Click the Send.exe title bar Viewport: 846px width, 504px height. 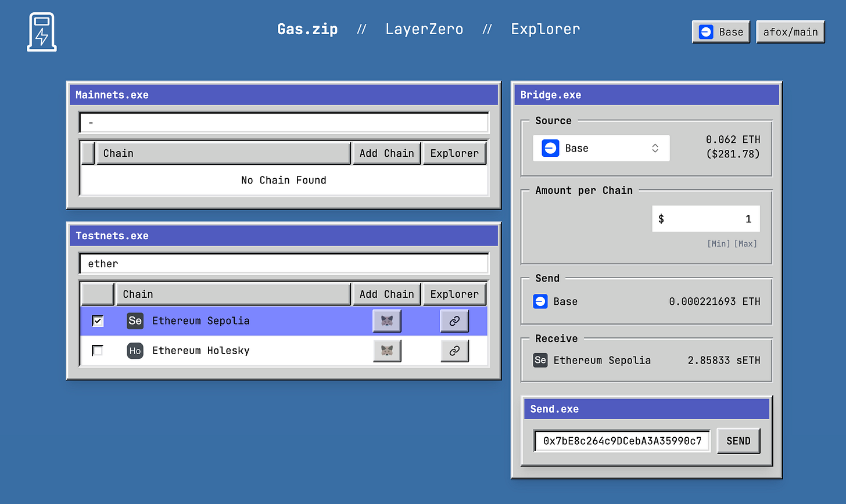[x=647, y=409]
